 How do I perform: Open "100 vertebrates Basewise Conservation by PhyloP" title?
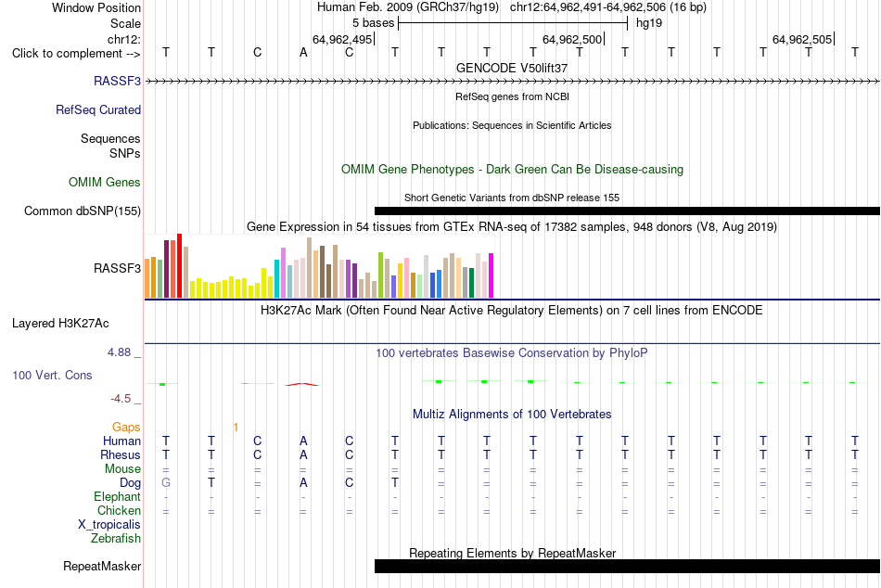pos(512,353)
